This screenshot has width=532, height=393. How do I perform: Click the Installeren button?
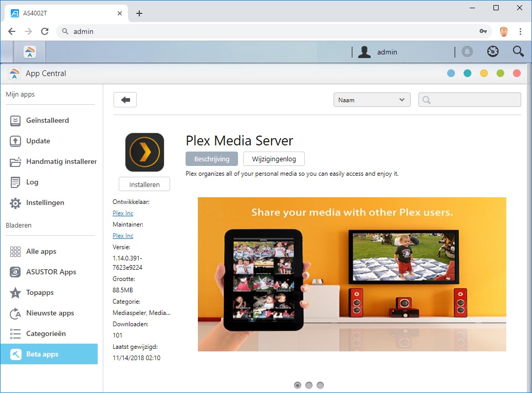(144, 184)
